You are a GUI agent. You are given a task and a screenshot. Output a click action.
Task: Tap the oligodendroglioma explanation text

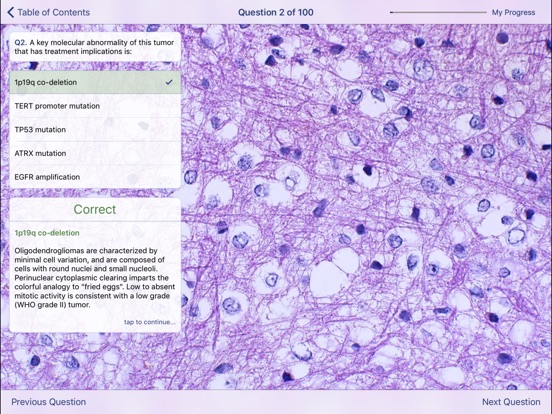coord(95,277)
